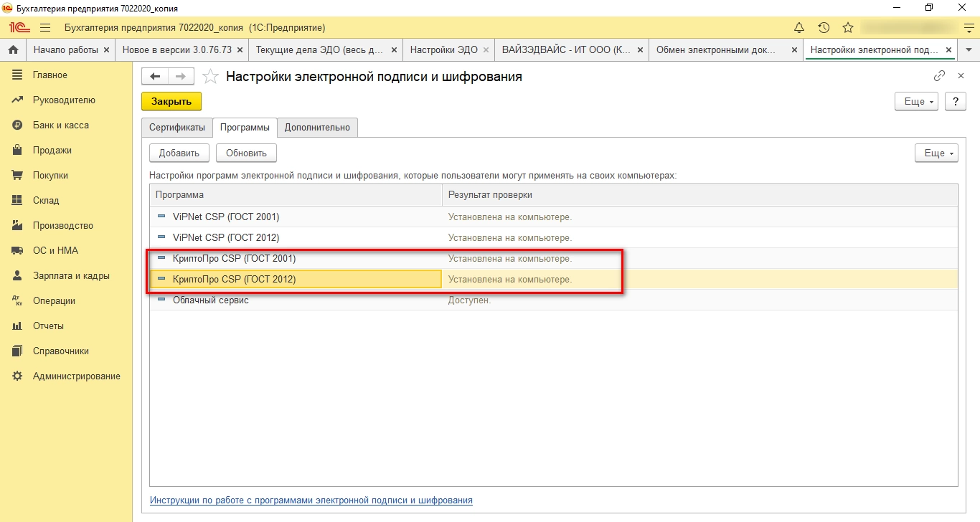Open the Продажи section
This screenshot has height=522, width=980.
coord(52,151)
